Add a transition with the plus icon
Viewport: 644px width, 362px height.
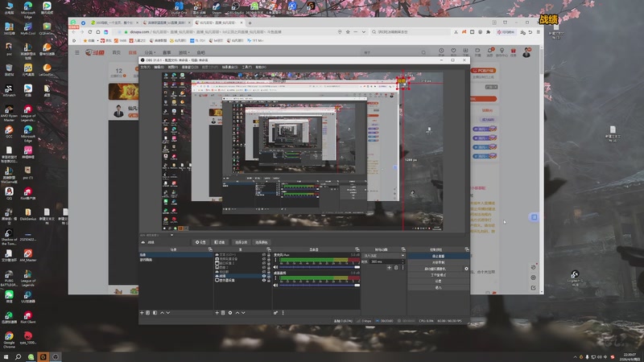(x=389, y=268)
